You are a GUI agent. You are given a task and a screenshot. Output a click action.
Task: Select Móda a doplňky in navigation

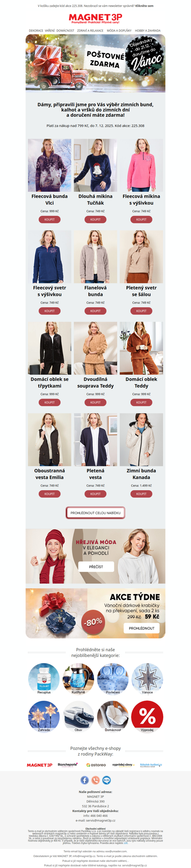click(119, 30)
